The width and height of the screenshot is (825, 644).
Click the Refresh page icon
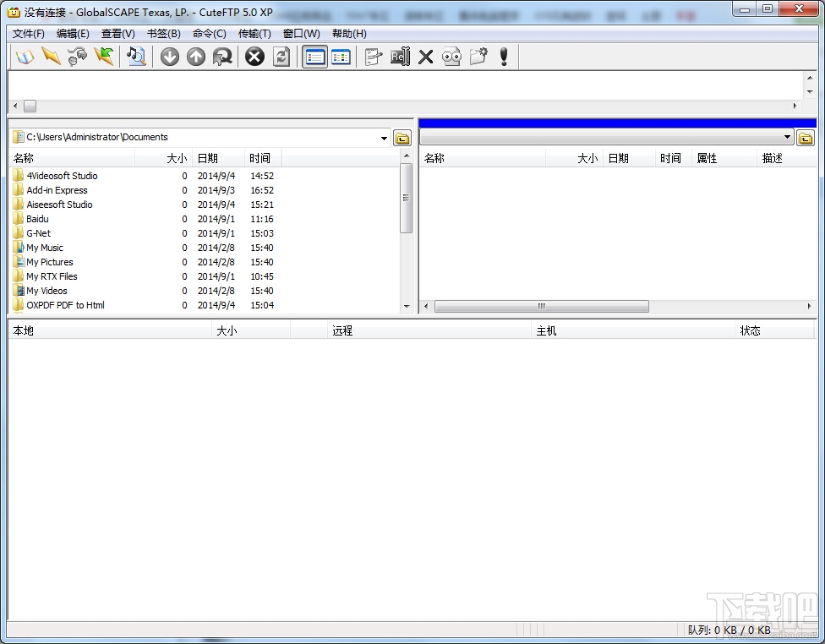coord(281,57)
